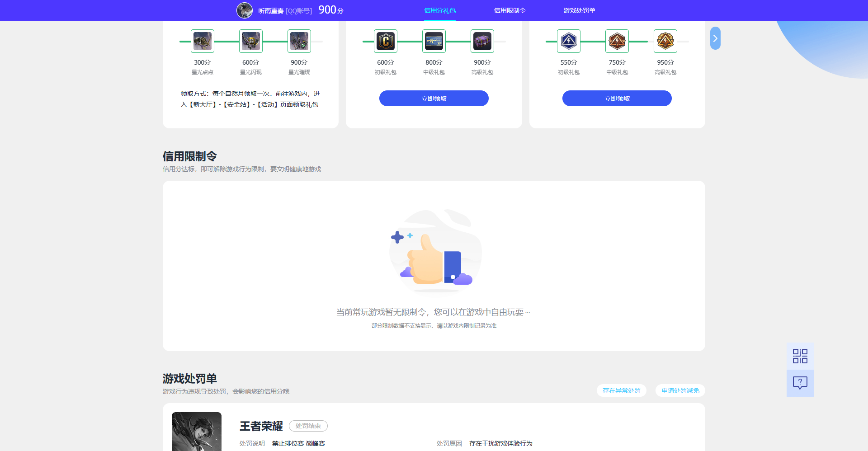This screenshot has width=868, height=451.
Task: Click the 750分 中级礼包 bronze badge icon
Action: [x=617, y=41]
